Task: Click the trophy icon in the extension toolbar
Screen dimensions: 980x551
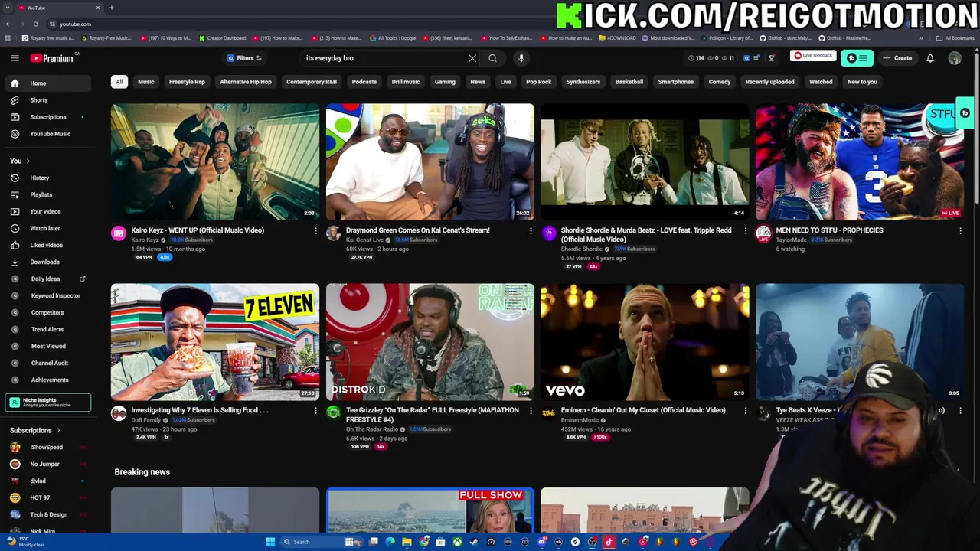Action: 772,58
